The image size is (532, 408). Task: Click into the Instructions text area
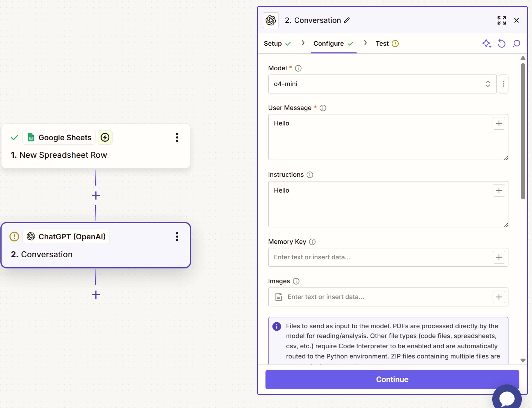388,204
